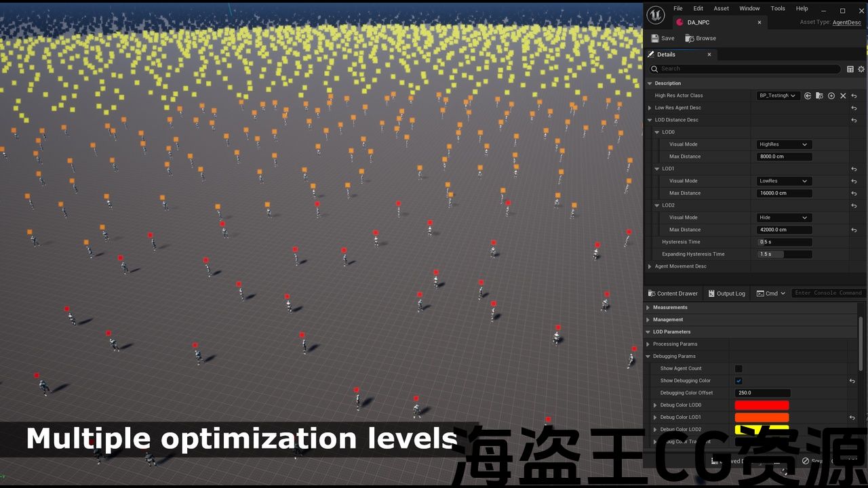Click the Output Log button
This screenshot has height=488, width=868.
click(x=726, y=293)
